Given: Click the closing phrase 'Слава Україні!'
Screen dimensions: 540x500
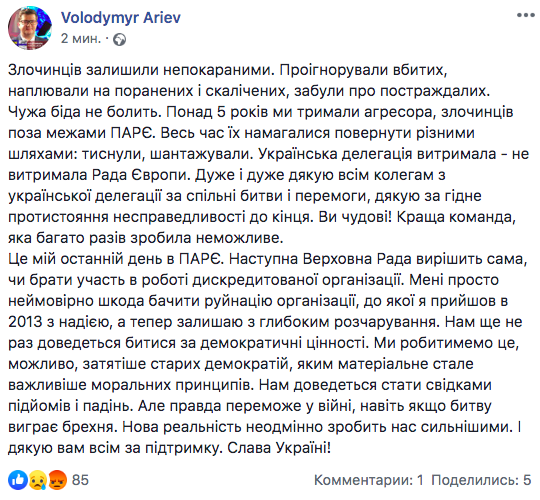Looking at the screenshot, I should (279, 448).
